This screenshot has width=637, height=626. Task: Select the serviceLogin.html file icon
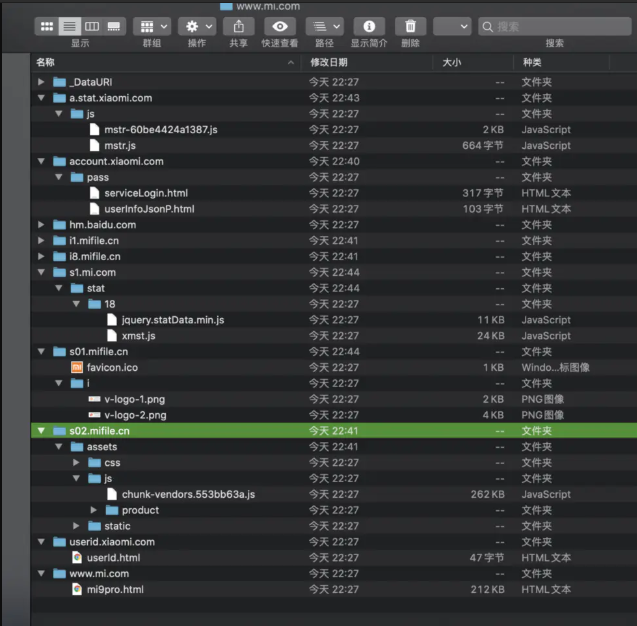[94, 193]
